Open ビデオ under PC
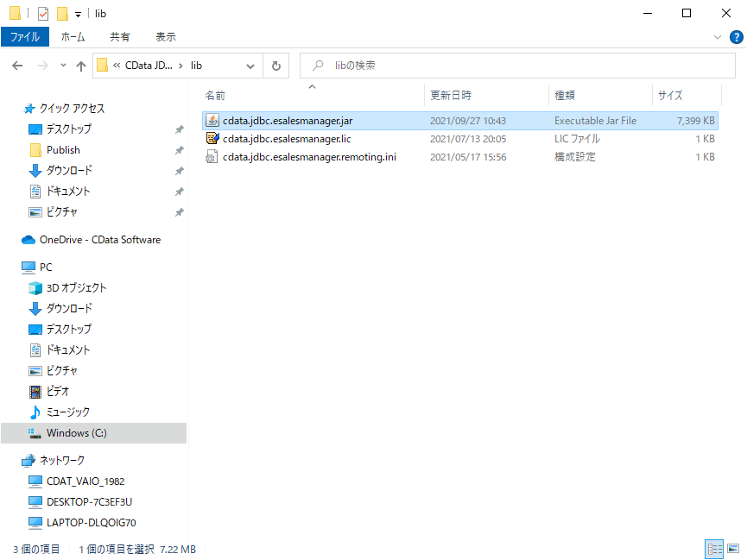The image size is (747, 560). coord(58,392)
